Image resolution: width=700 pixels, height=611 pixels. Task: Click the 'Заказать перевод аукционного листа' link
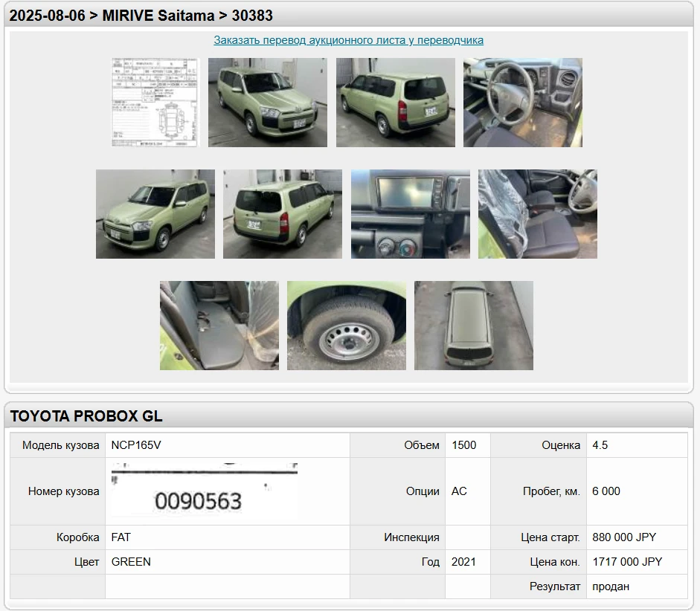coord(348,40)
